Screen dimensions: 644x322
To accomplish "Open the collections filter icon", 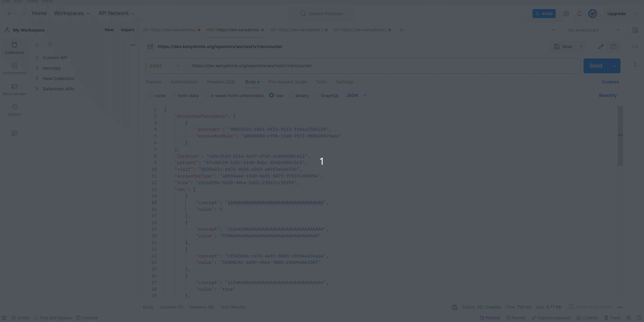I will 50,45.
